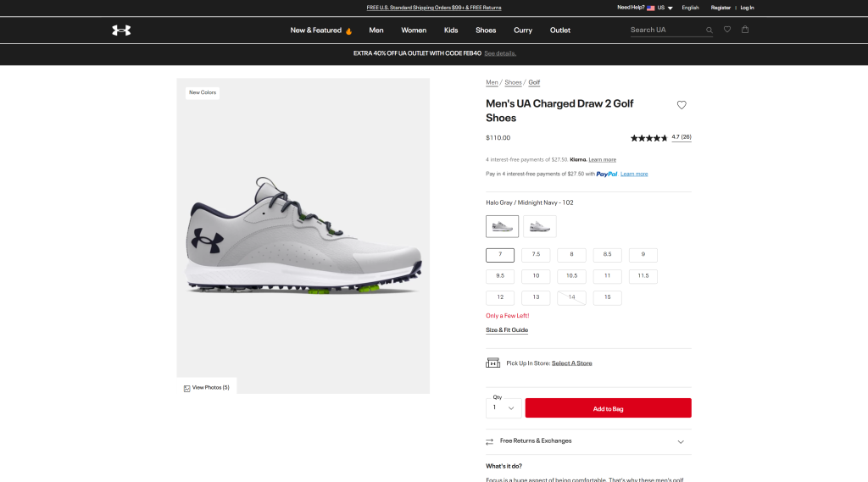
Task: Open the shopping bag icon
Action: coord(745,30)
